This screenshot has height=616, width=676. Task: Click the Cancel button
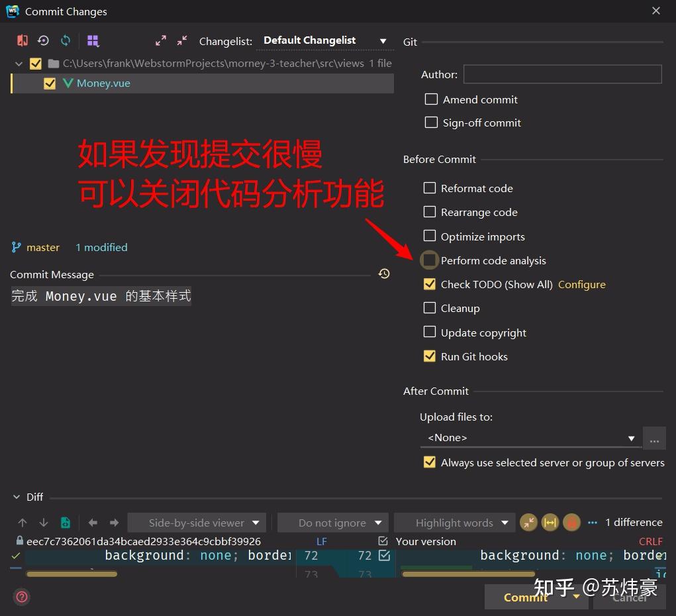(x=630, y=597)
